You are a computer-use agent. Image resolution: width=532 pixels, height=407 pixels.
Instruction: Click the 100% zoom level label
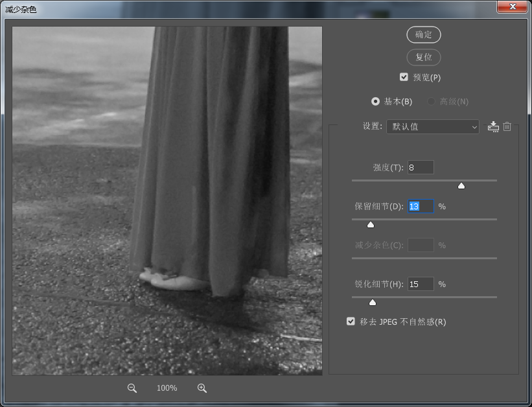(167, 388)
